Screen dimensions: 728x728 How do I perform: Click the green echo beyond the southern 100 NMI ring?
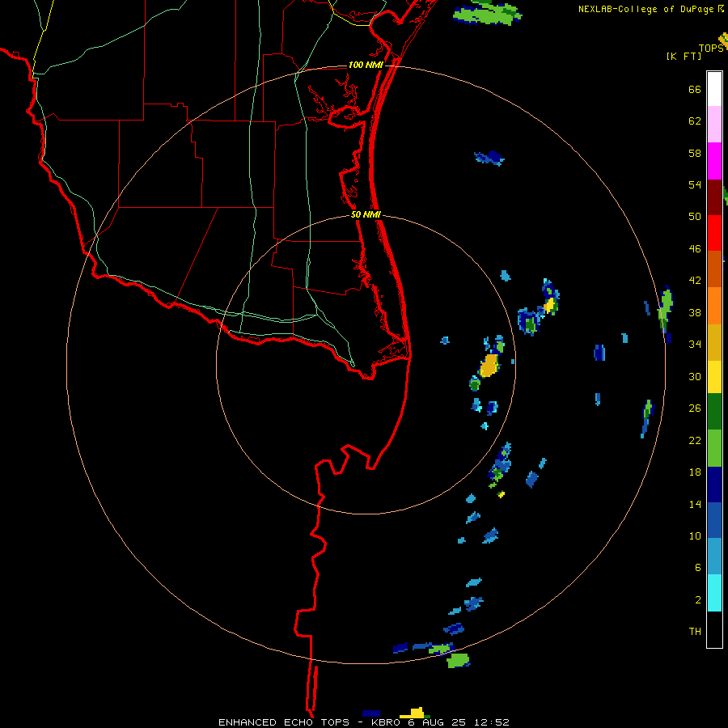pyautogui.click(x=459, y=660)
